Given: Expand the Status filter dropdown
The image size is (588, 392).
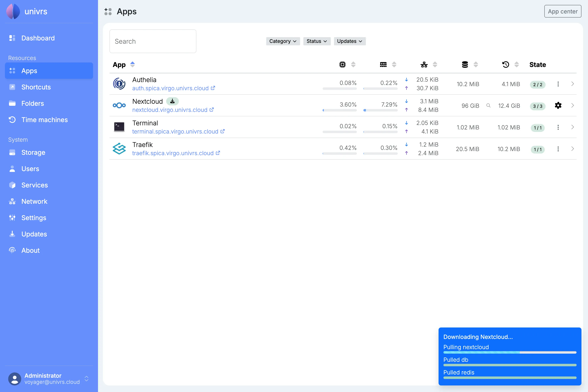Looking at the screenshot, I should [317, 41].
